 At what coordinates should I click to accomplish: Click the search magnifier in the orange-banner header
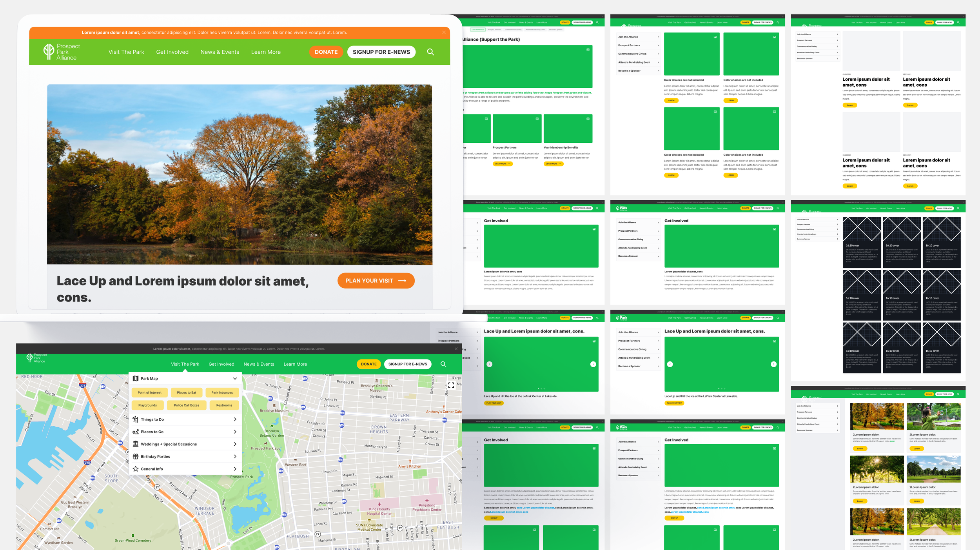tap(430, 52)
